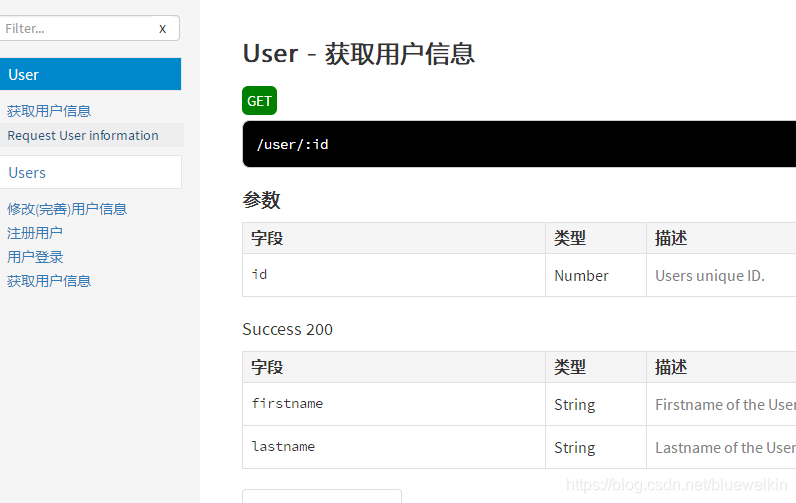Clear the filter with the x button
Viewport: 796px width, 503px height.
(x=162, y=29)
